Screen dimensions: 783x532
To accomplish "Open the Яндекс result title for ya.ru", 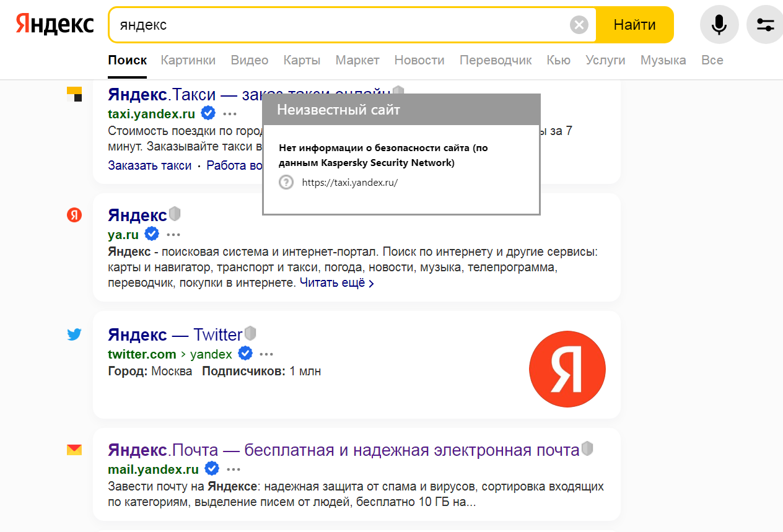I will coord(138,215).
